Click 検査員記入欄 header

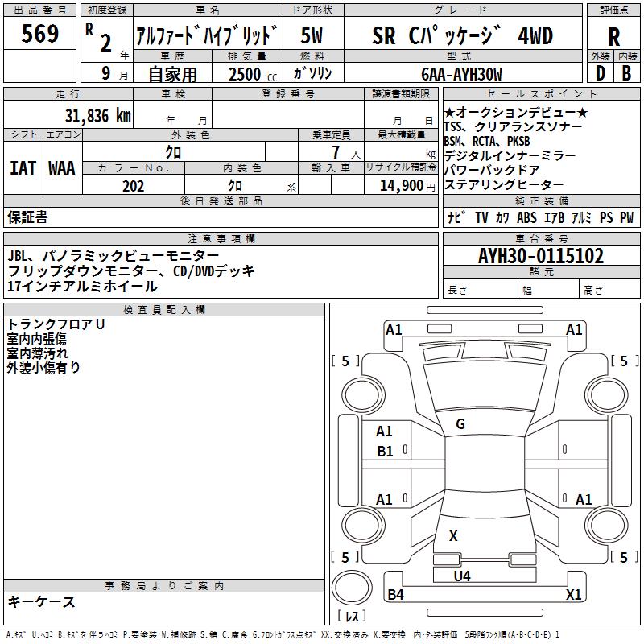coord(164,310)
